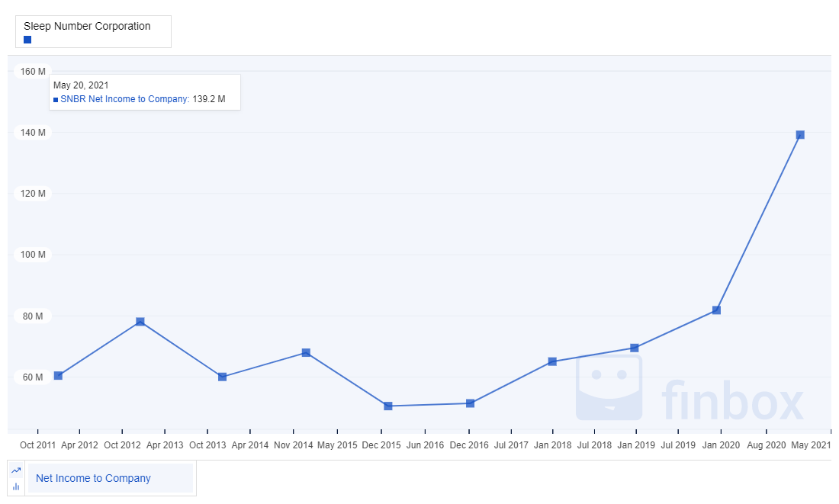Screen dimensions: 839x504
Task: Click the Apr 2012 x-axis label
Action: [x=80, y=445]
